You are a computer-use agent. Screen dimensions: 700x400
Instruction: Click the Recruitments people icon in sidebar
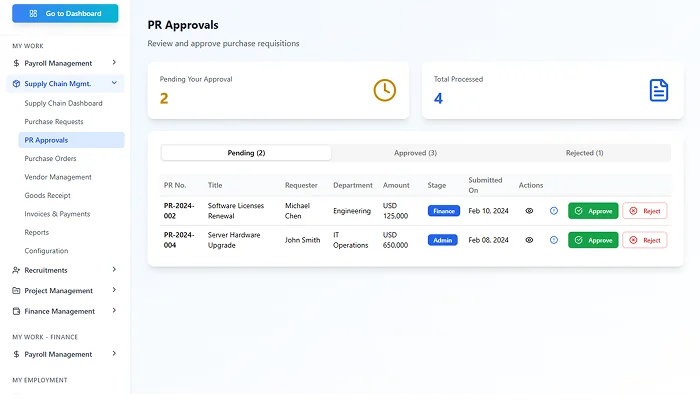16,270
